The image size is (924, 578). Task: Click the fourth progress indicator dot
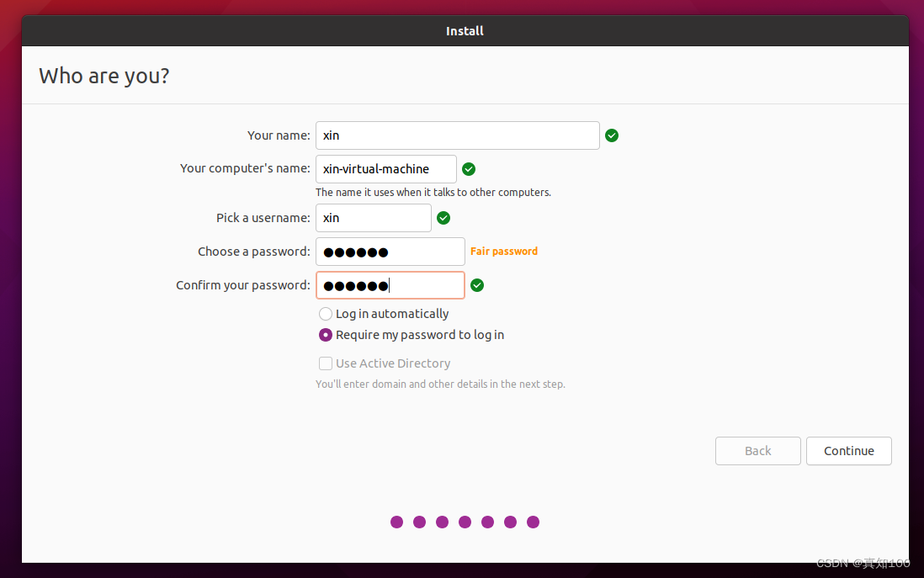[465, 522]
